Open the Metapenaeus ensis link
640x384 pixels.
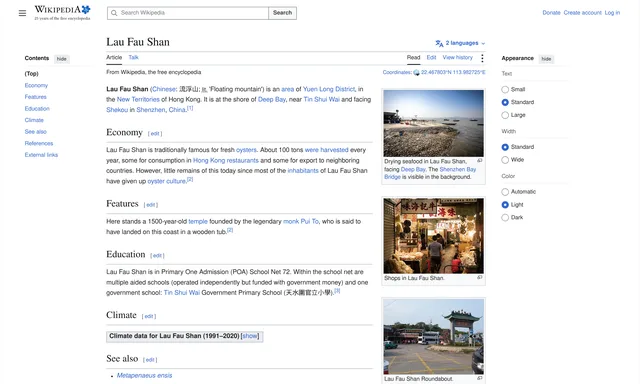(144, 375)
